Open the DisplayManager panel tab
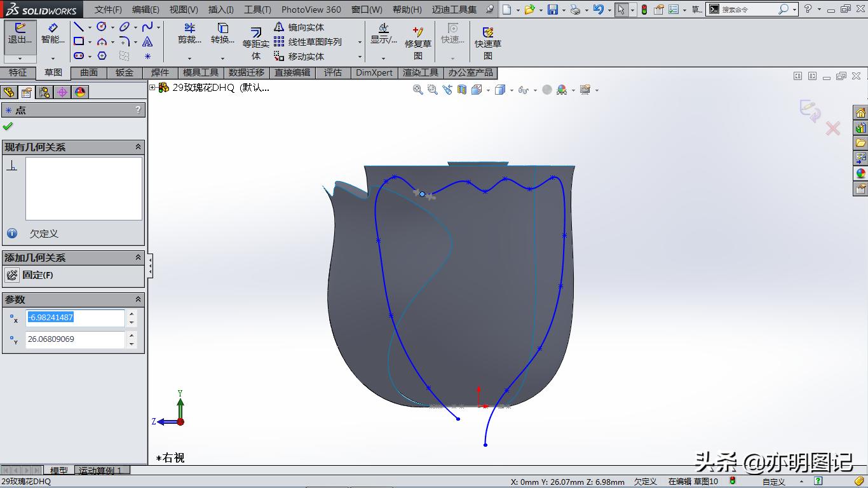The width and height of the screenshot is (868, 488). coord(79,91)
